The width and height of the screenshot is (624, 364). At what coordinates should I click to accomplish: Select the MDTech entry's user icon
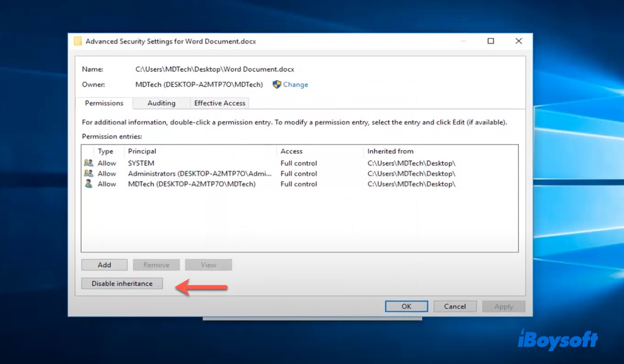tap(88, 184)
